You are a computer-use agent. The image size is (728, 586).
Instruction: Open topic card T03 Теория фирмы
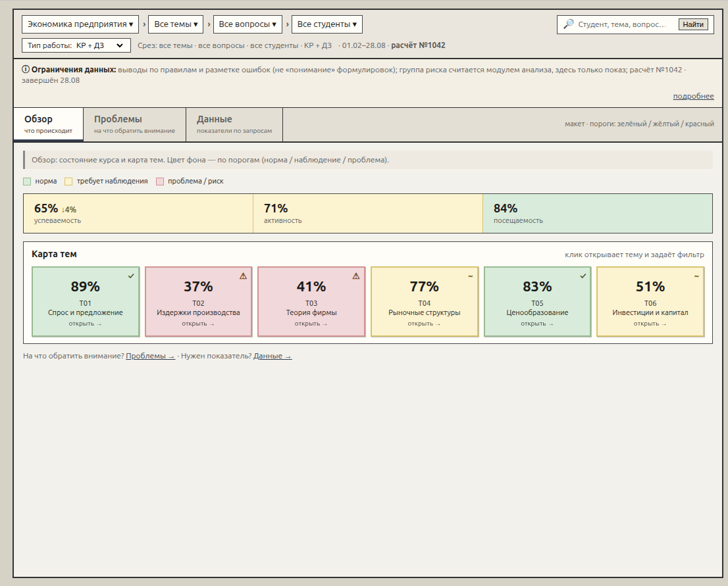pyautogui.click(x=311, y=302)
